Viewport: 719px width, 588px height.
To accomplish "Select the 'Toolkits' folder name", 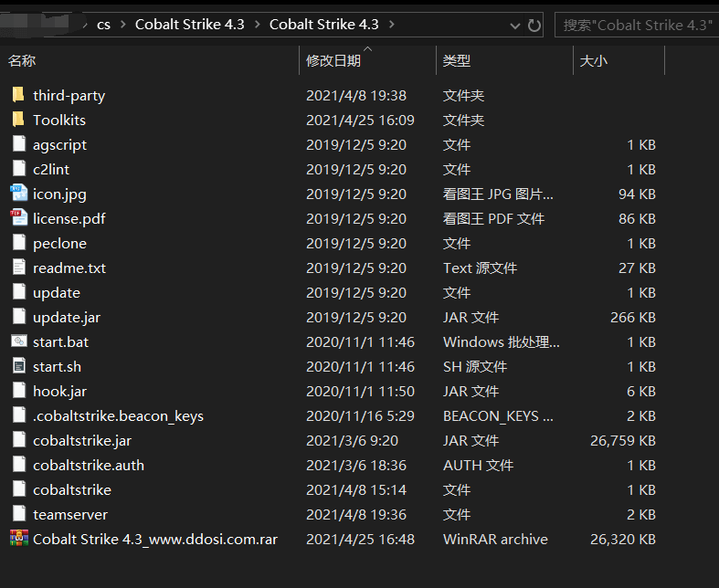I will 59,120.
